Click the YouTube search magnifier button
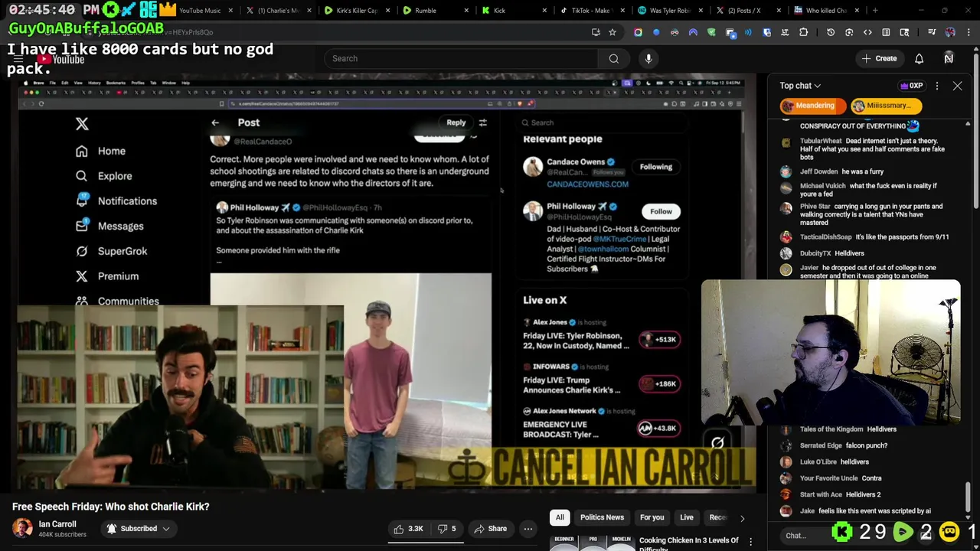The image size is (980, 551). pyautogui.click(x=613, y=58)
